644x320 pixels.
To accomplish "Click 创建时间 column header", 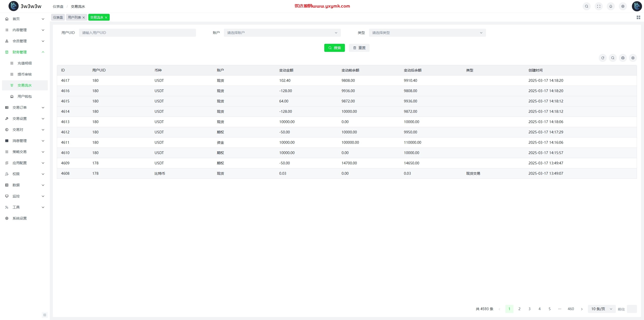I will click(535, 70).
